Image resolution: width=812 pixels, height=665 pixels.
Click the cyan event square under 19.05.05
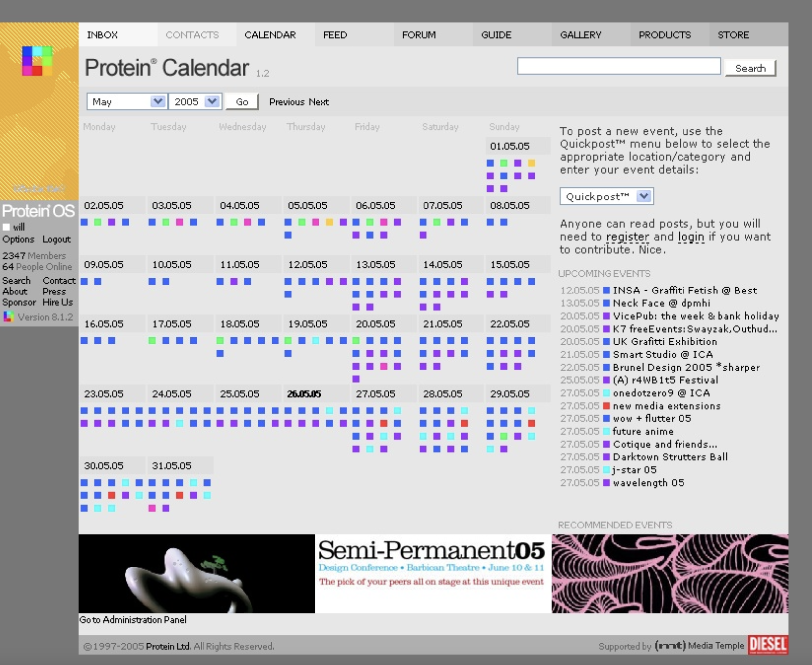tap(315, 340)
